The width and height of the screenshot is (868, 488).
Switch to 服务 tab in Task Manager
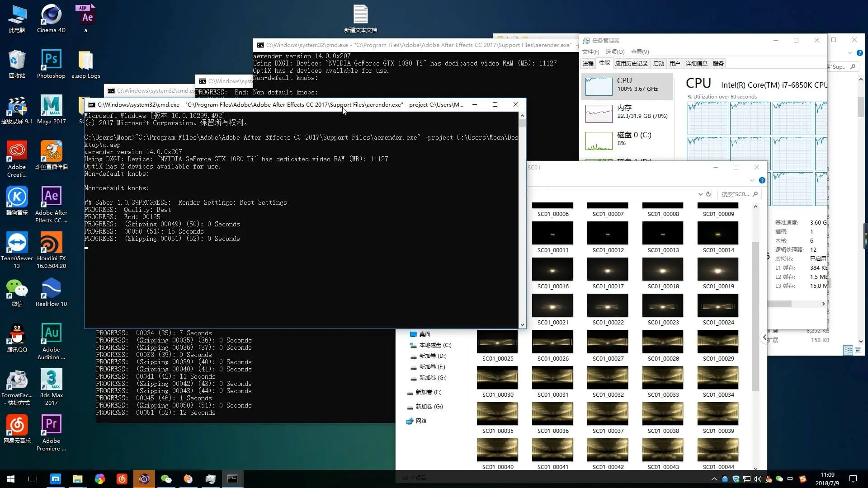pyautogui.click(x=718, y=64)
